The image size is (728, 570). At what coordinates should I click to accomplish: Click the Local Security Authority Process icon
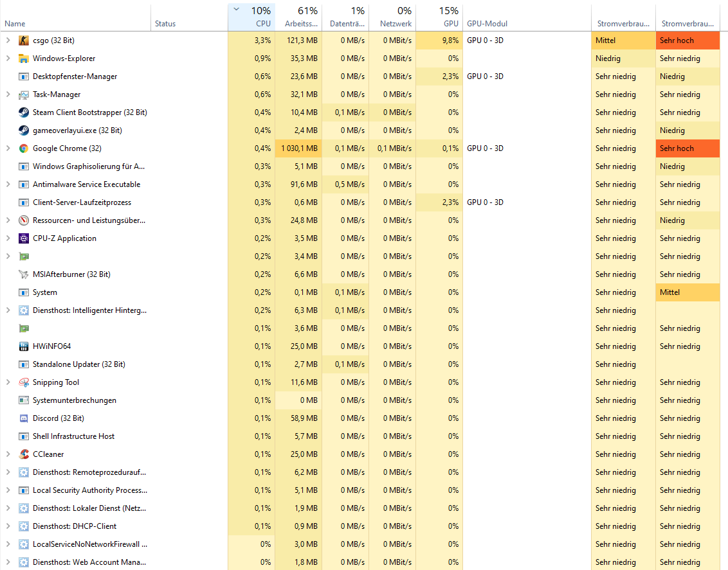[24, 490]
